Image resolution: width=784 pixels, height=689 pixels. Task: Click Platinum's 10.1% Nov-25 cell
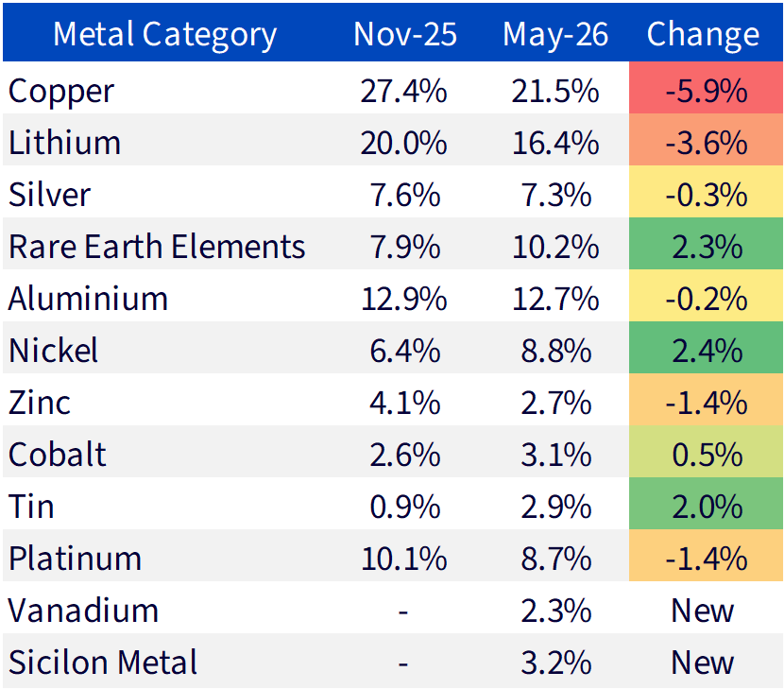pos(403,559)
